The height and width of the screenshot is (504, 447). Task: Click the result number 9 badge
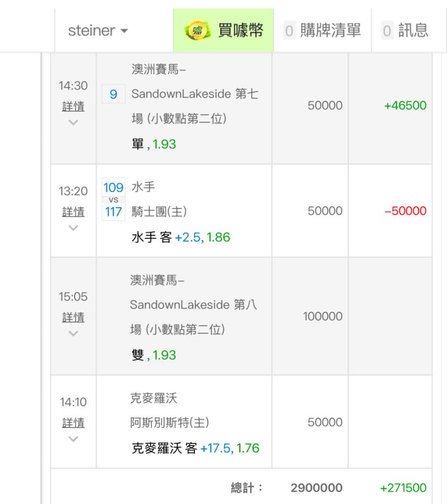[113, 94]
